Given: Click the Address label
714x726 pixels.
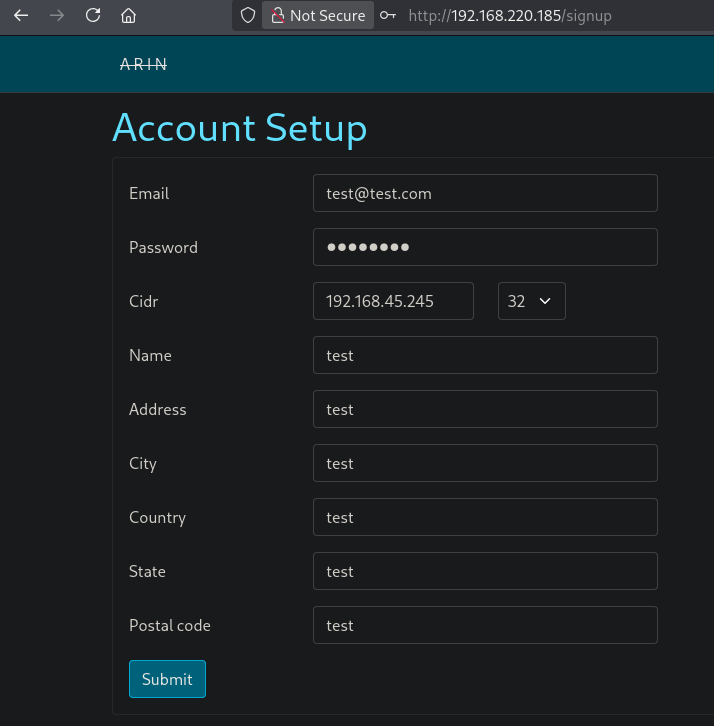Looking at the screenshot, I should coord(157,409).
